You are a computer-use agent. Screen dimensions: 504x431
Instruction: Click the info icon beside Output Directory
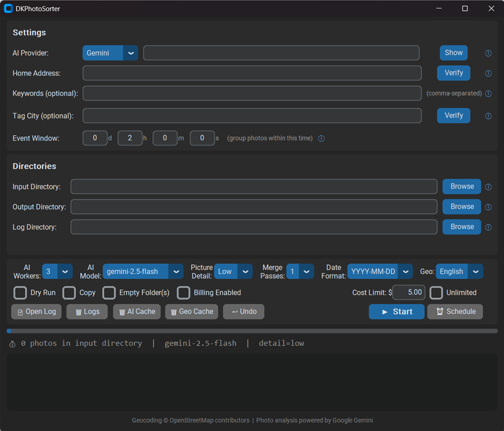(488, 207)
